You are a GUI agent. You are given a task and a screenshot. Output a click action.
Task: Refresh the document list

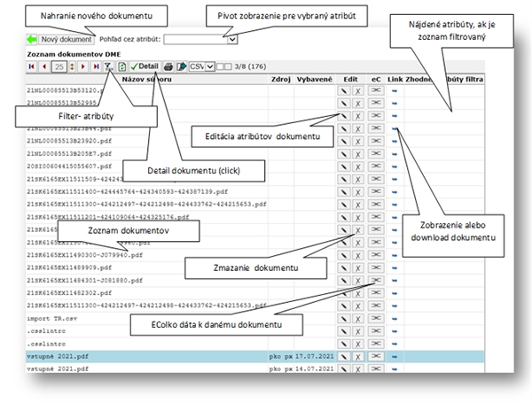tap(121, 66)
